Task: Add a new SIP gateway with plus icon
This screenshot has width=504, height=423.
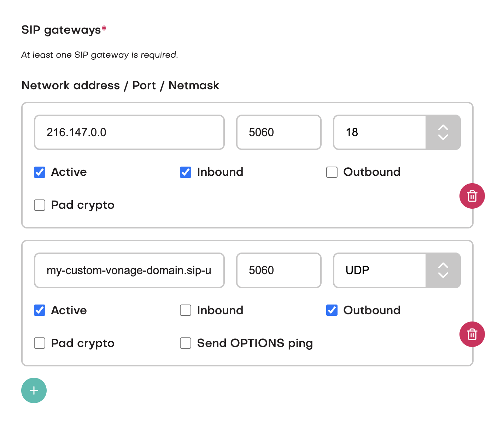Action: pyautogui.click(x=34, y=390)
